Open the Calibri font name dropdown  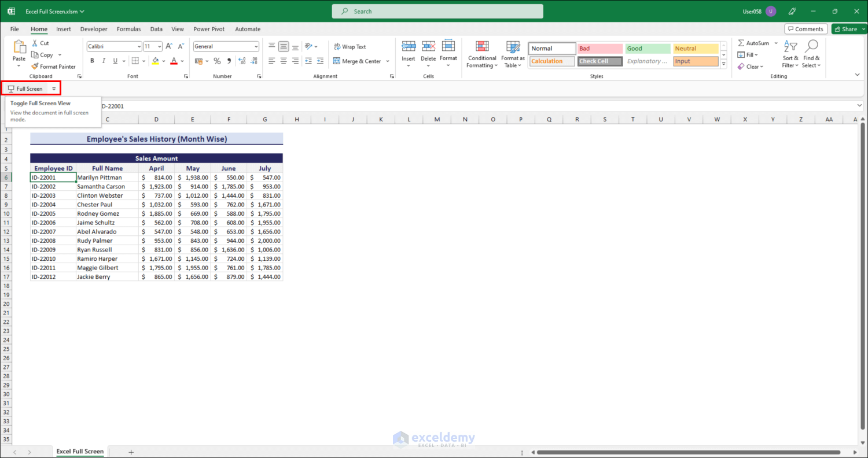click(139, 47)
